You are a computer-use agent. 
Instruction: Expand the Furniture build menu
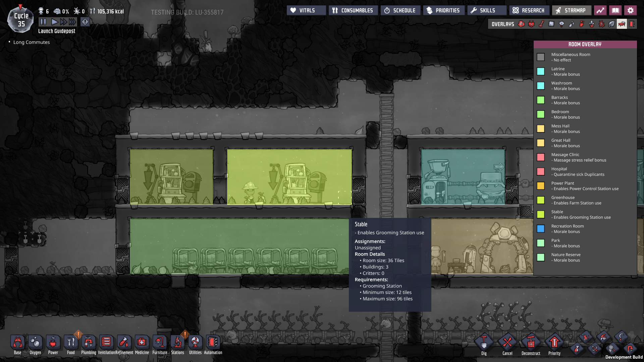[x=160, y=343]
